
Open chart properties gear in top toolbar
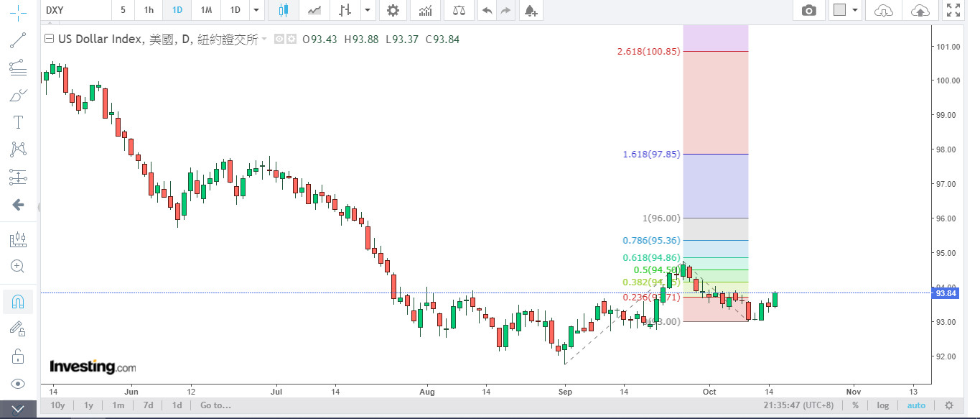tap(392, 10)
